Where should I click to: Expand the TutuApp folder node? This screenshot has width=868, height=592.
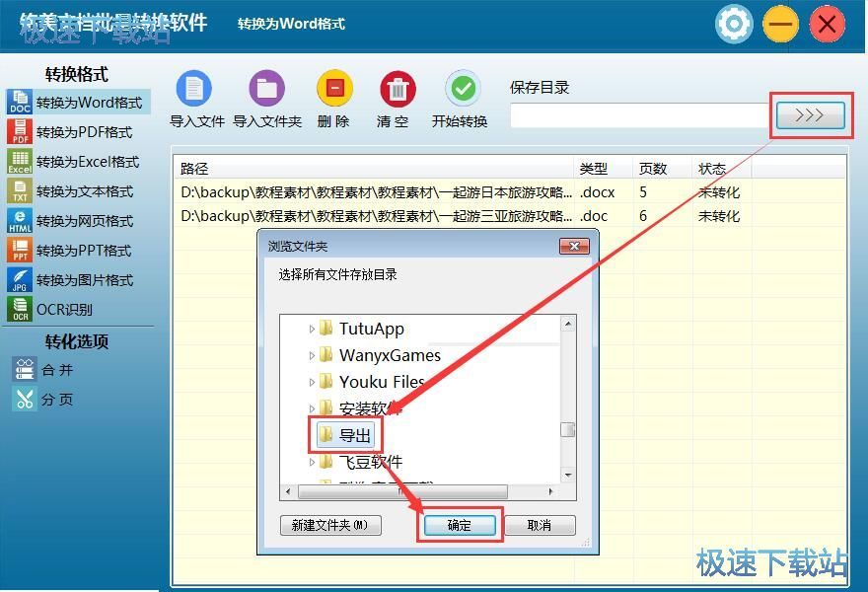point(312,329)
